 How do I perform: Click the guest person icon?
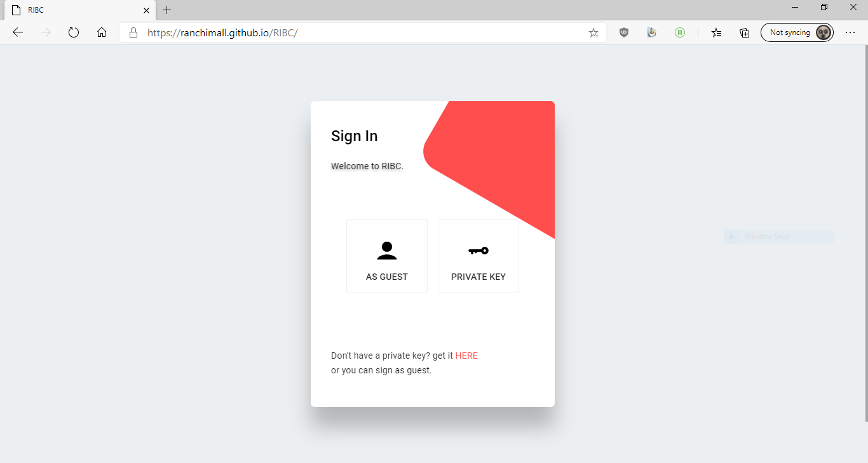387,251
